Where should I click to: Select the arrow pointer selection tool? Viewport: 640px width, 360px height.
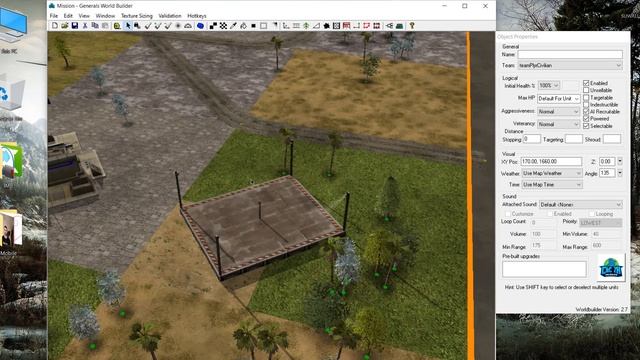[x=128, y=26]
